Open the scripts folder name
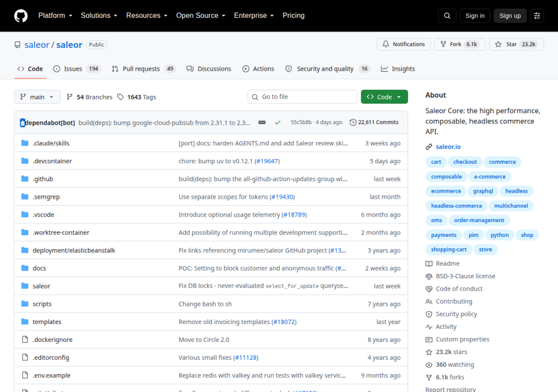Screen dimensions: 558x392 pyautogui.click(x=42, y=304)
